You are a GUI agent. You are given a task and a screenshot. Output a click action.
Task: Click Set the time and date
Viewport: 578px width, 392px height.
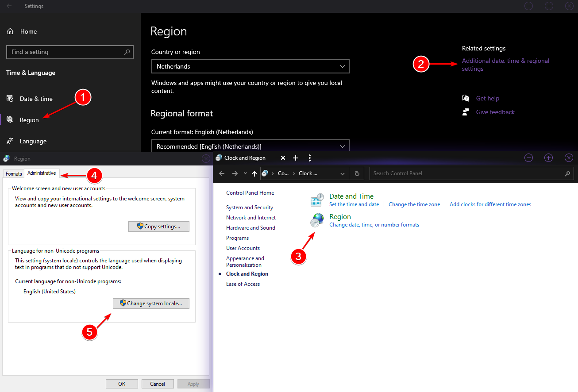tap(354, 204)
